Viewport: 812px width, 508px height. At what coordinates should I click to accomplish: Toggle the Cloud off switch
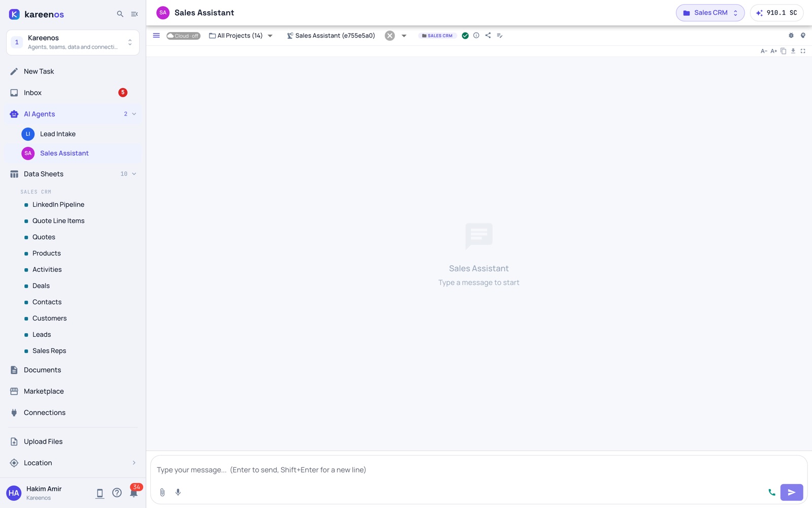183,36
